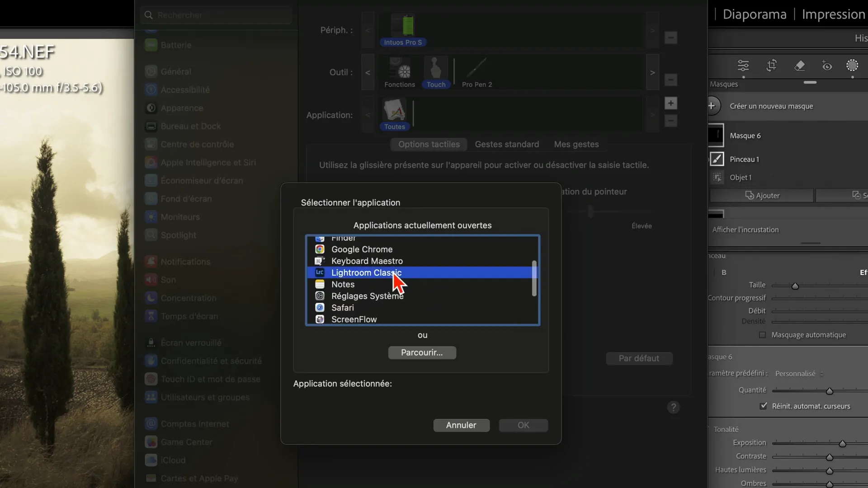Open the Diaporama module in Lightroom

(x=754, y=14)
